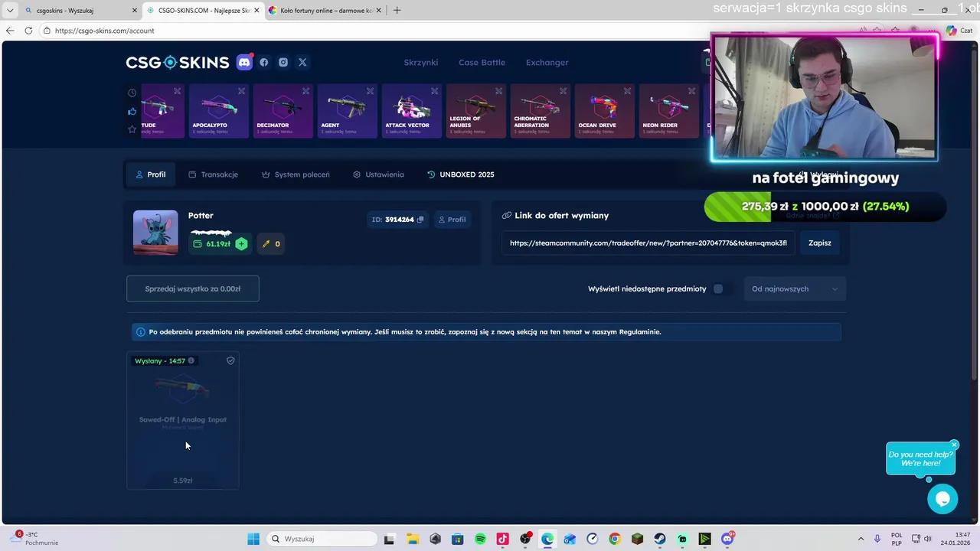Click the green plus to add balance
980x551 pixels.
coord(241,244)
